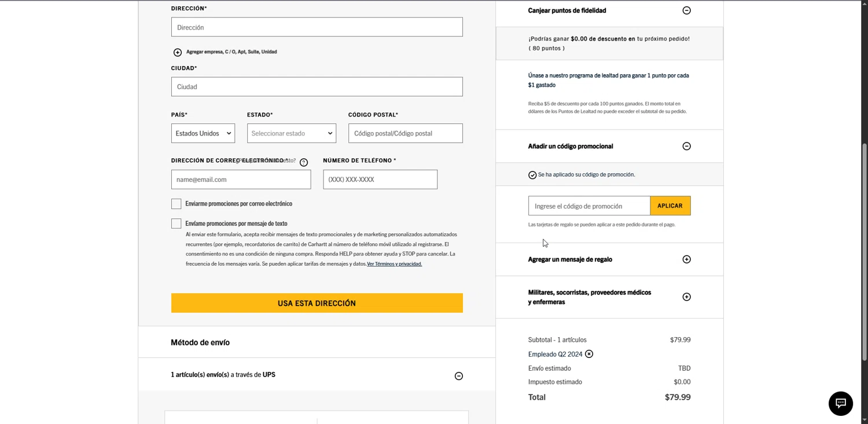This screenshot has width=868, height=424.
Task: Click the promo applied checkmark icon
Action: (x=532, y=175)
